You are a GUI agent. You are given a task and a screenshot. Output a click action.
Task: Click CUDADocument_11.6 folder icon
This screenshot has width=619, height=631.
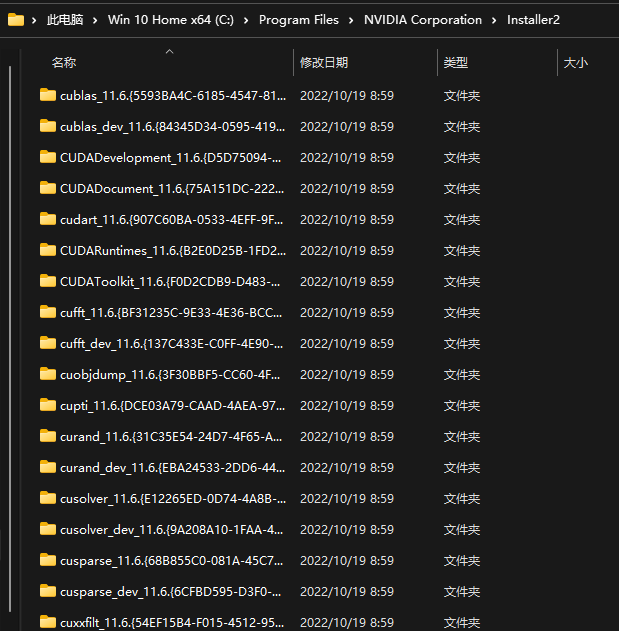48,188
